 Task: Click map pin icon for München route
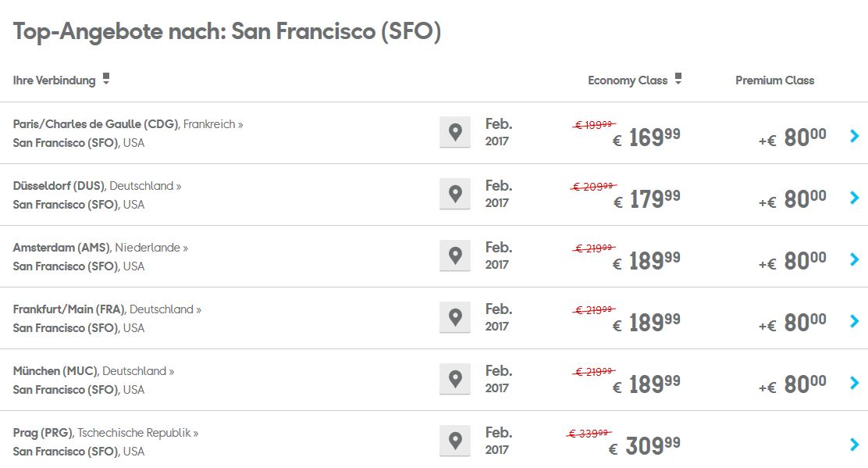pyautogui.click(x=455, y=379)
